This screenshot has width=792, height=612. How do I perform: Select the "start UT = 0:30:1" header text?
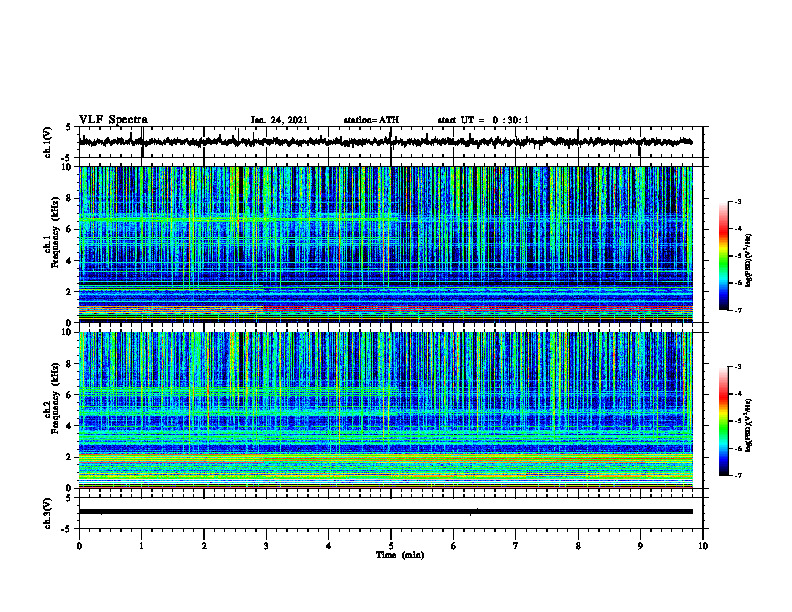[483, 120]
